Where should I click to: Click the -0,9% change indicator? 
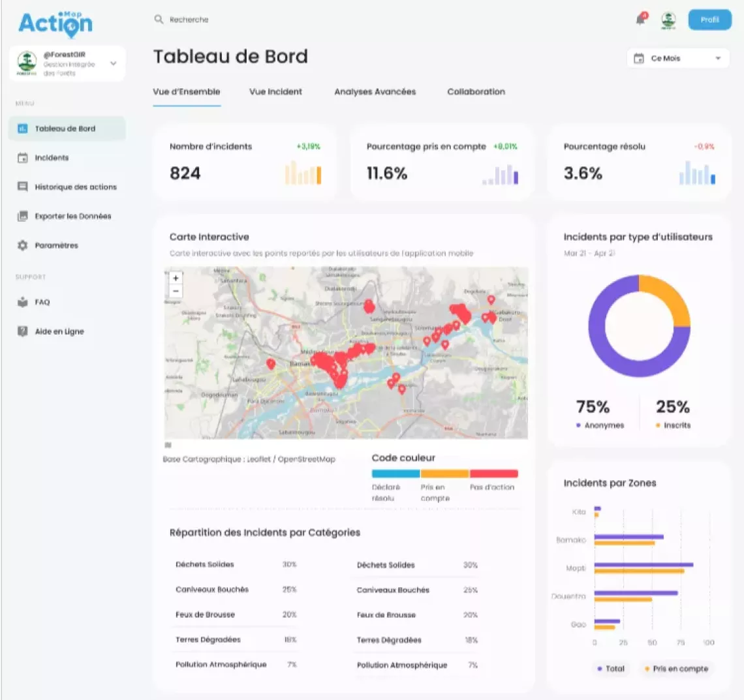704,147
